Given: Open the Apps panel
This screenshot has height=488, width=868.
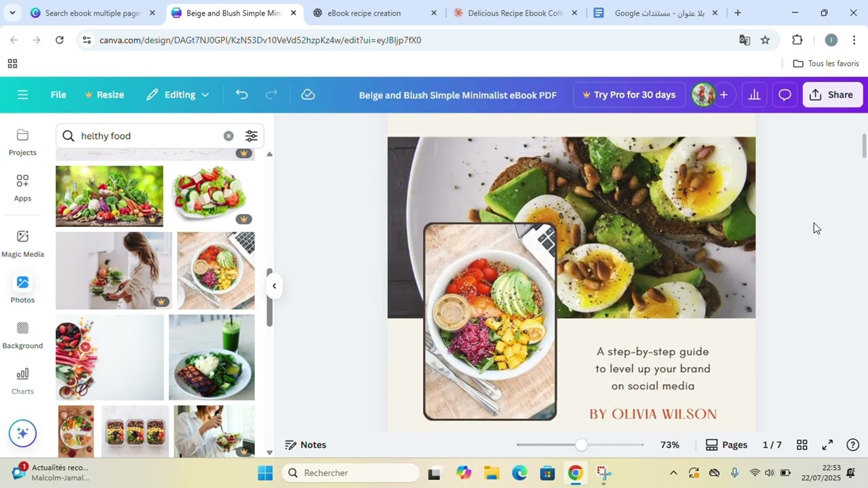Looking at the screenshot, I should click(x=22, y=188).
